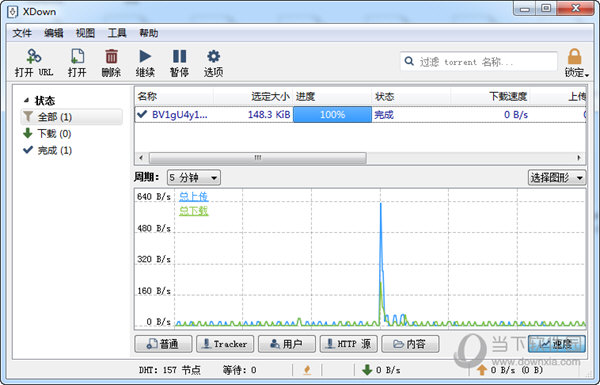The image size is (600, 385).
Task: Open the 视图 menu
Action: [x=85, y=33]
